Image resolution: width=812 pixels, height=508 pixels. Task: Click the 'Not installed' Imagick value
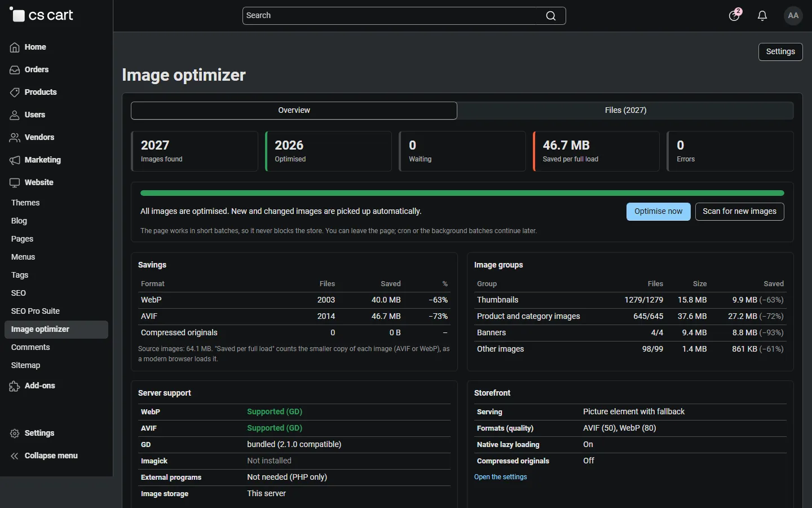(269, 461)
